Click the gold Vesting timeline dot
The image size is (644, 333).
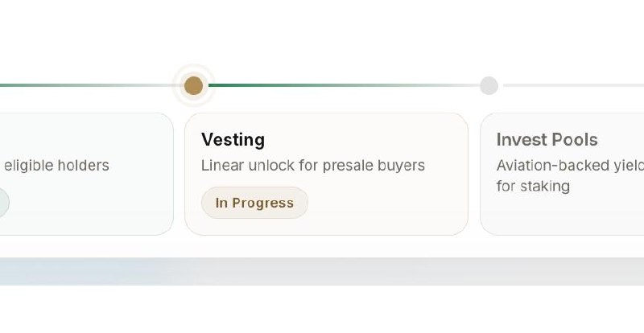pos(193,85)
